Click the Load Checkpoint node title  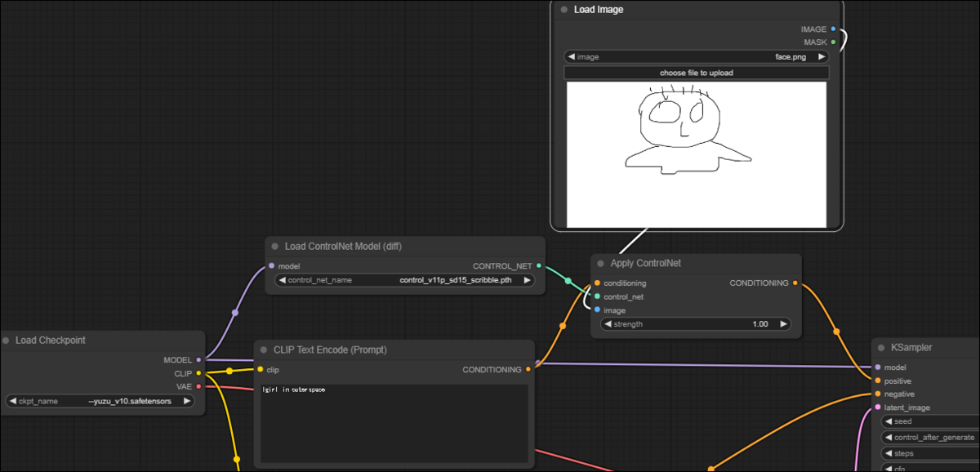(51, 341)
